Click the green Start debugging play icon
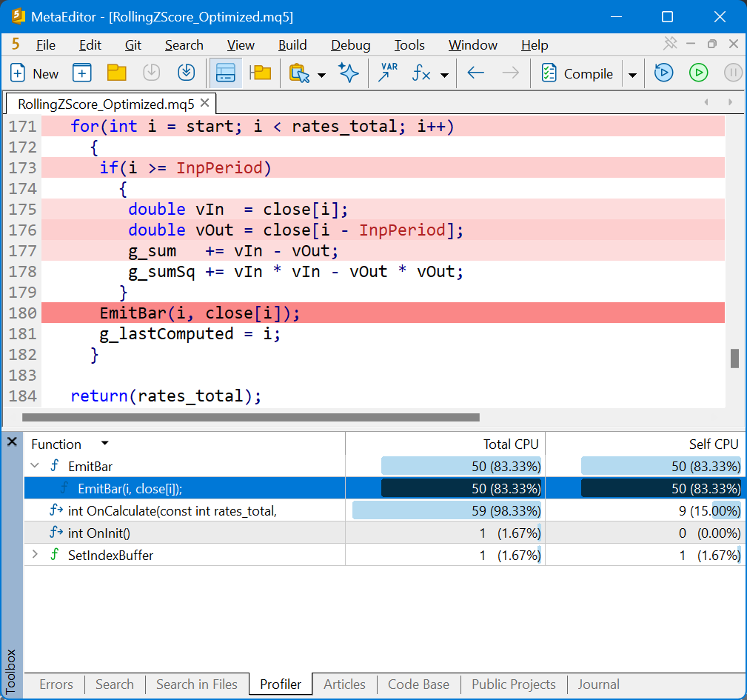 pos(698,73)
